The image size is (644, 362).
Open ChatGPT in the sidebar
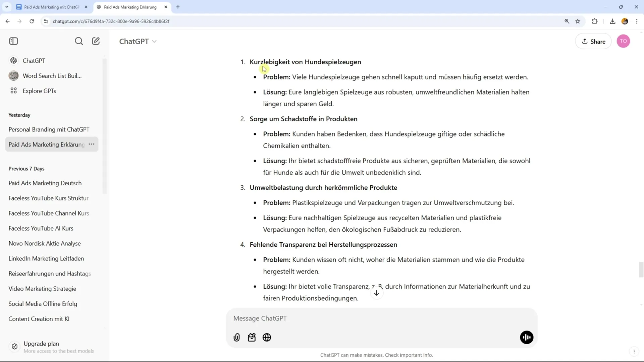point(52,61)
